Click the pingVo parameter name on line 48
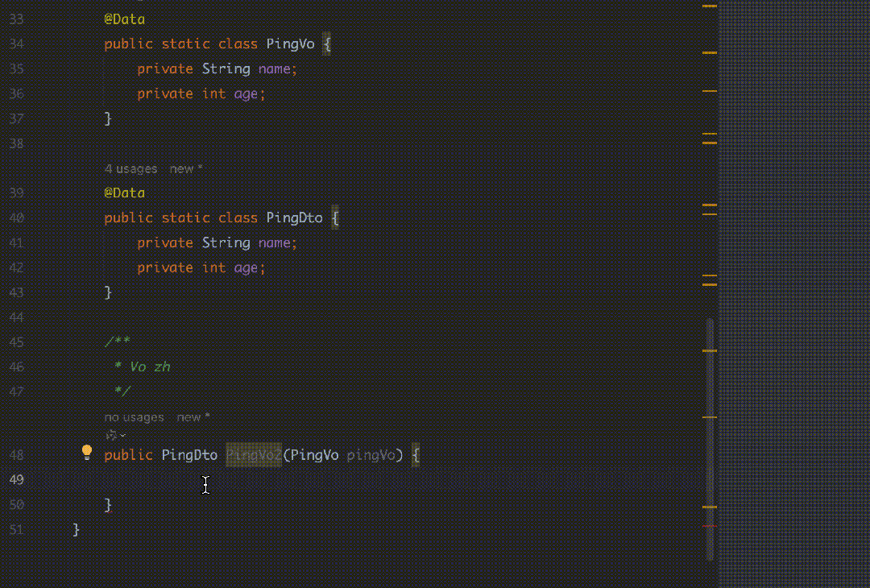 point(371,455)
